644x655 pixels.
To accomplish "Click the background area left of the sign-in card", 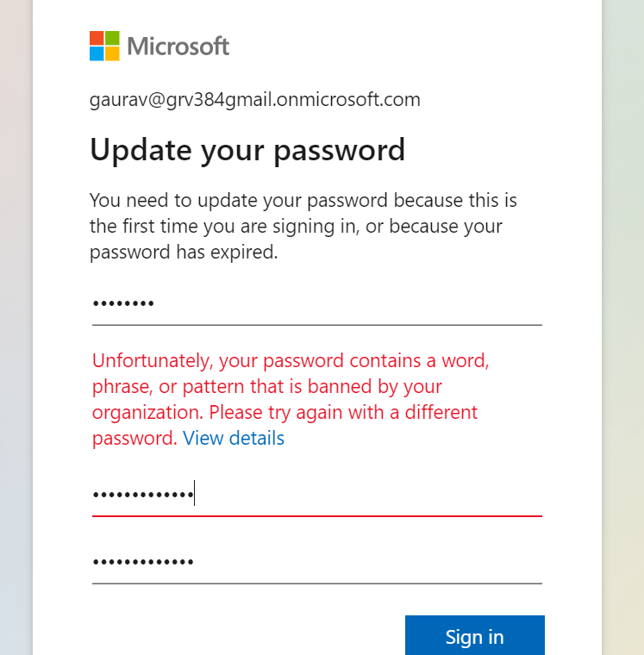I will 16,327.
